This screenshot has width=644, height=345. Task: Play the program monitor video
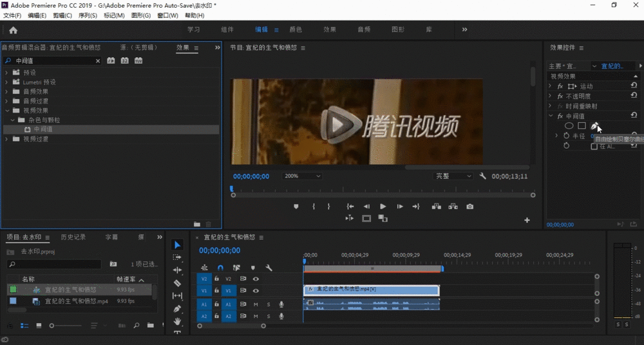point(383,207)
